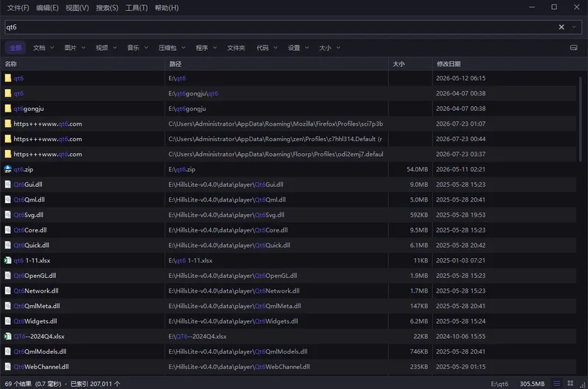Filter results by 文档
The height and width of the screenshot is (389, 588).
pos(39,48)
